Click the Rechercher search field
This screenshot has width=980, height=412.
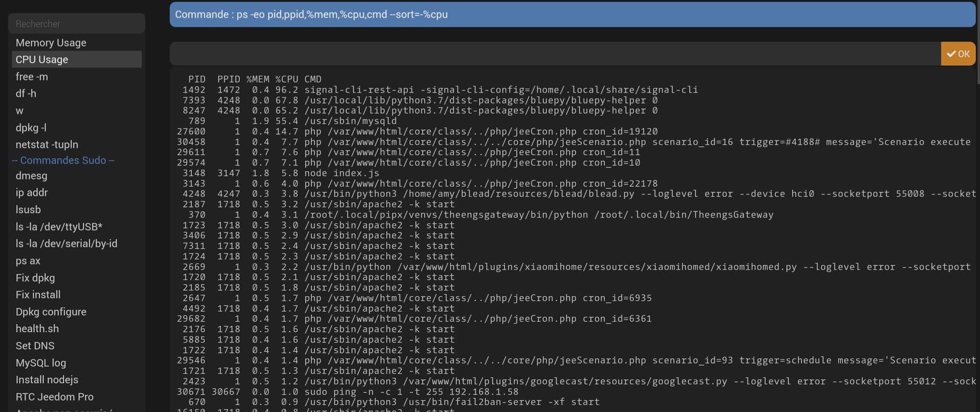pyautogui.click(x=77, y=23)
